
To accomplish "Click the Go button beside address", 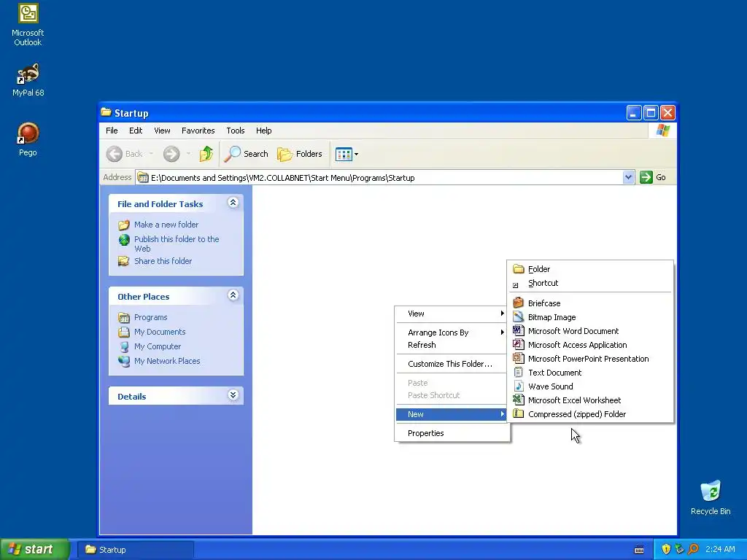I will pos(653,177).
